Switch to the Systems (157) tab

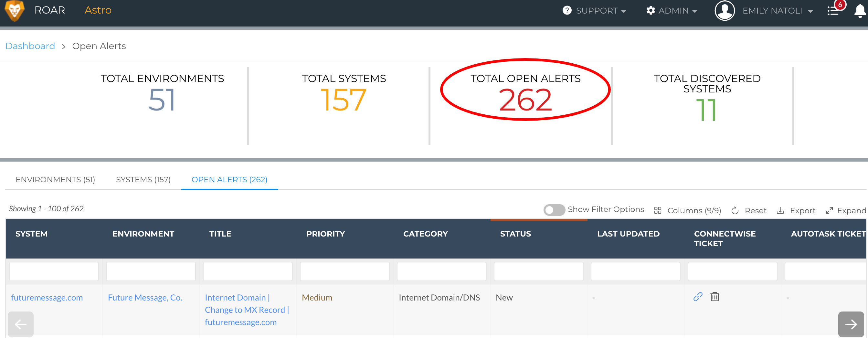click(143, 180)
